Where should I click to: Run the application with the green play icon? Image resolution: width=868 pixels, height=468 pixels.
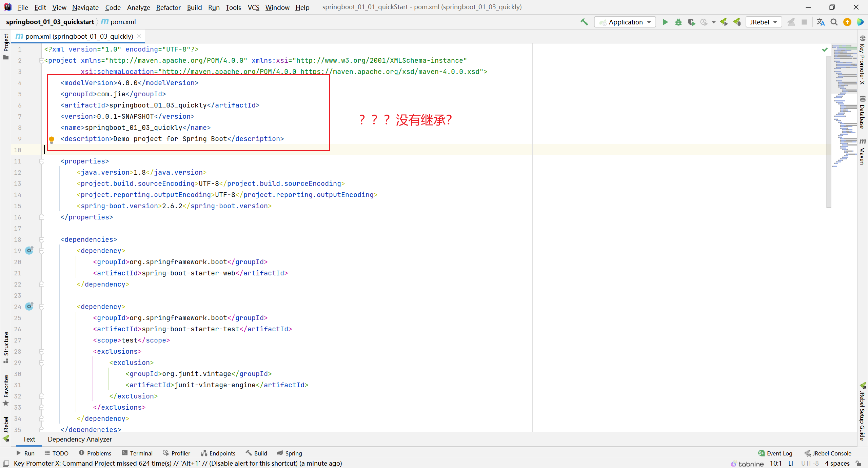coord(666,22)
